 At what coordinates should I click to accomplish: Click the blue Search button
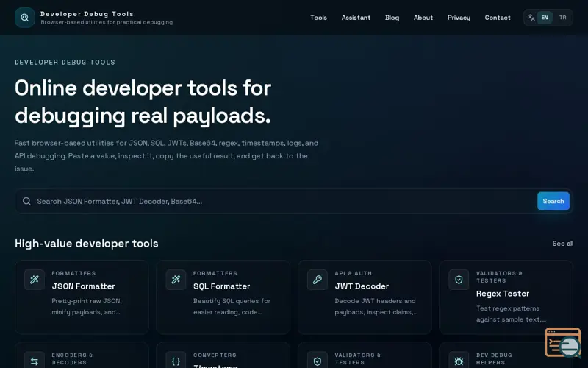click(x=553, y=201)
